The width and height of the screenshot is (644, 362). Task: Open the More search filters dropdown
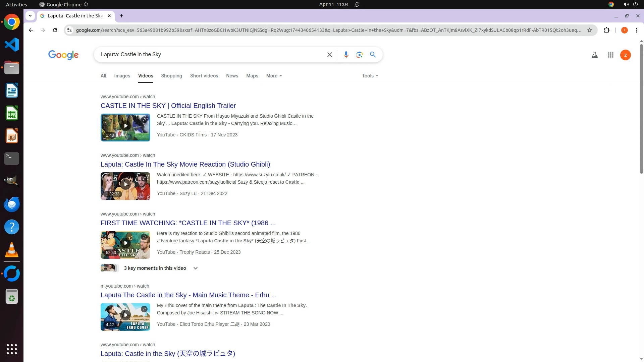274,76
